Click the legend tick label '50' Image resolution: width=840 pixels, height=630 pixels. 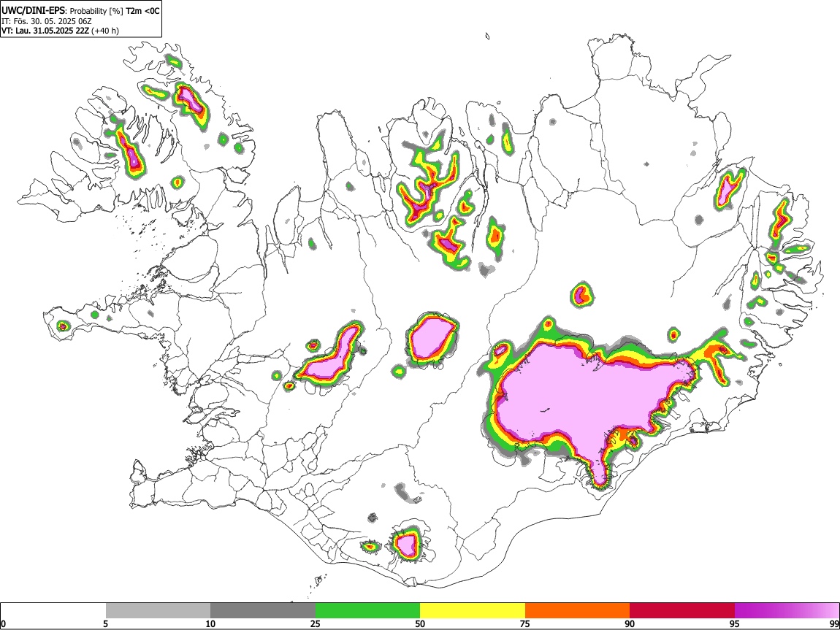420,623
